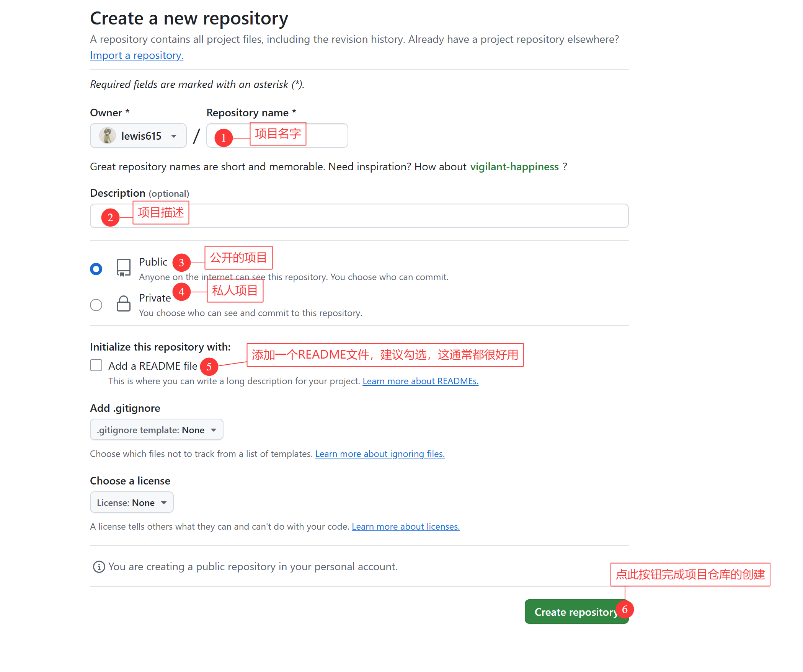Click red annotation marker number 6

point(625,610)
